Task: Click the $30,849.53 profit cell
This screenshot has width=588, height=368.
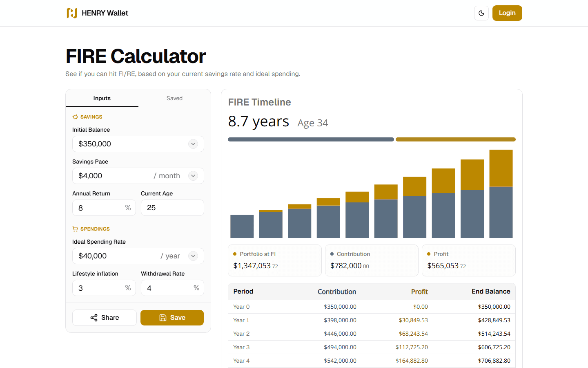Action: pos(413,320)
